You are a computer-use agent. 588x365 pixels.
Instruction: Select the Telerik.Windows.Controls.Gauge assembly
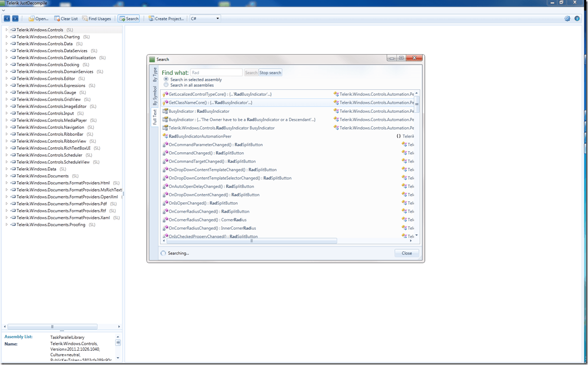46,92
